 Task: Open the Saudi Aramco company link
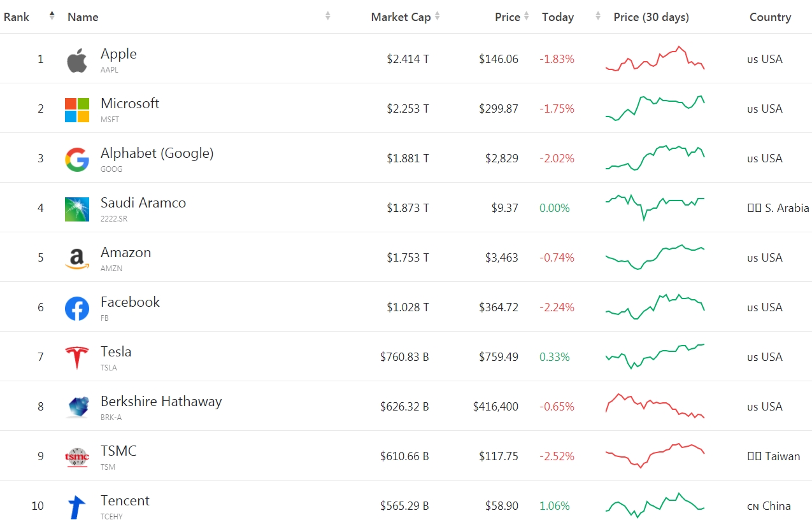point(143,203)
